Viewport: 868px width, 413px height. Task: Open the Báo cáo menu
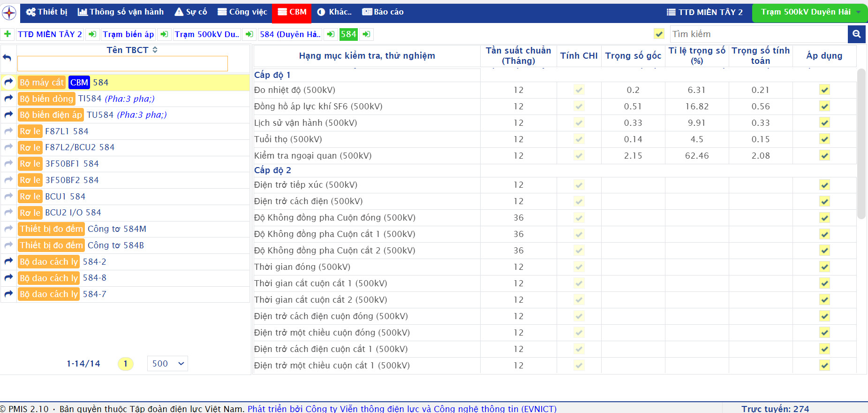383,12
